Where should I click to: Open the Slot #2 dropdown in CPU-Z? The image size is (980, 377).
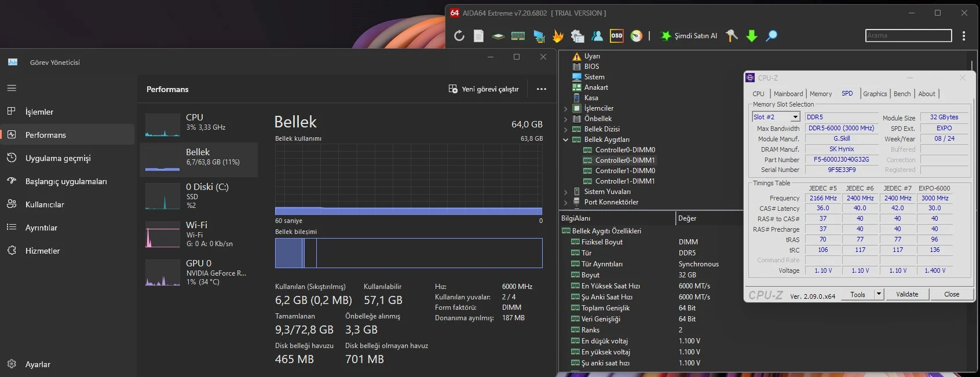click(795, 117)
